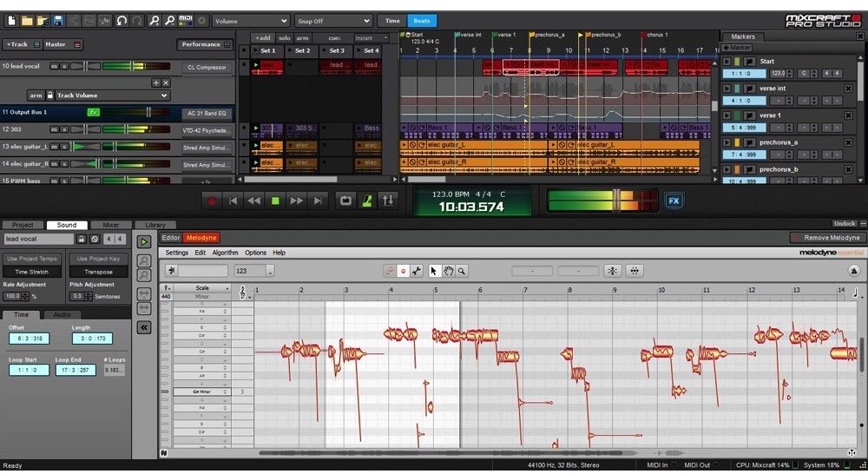This screenshot has height=474, width=868.
Task: Mute the 14 elec guitar_R track
Action: point(54,164)
